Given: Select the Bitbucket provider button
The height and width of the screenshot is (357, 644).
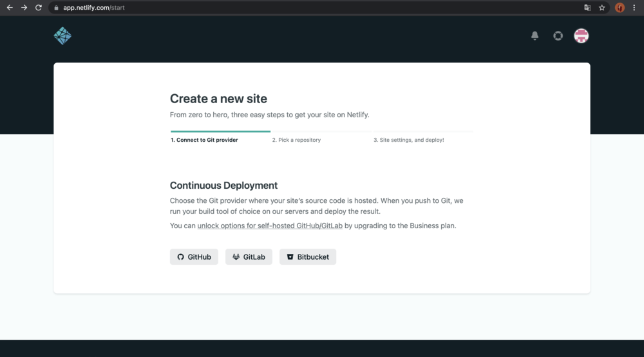Looking at the screenshot, I should pyautogui.click(x=308, y=257).
